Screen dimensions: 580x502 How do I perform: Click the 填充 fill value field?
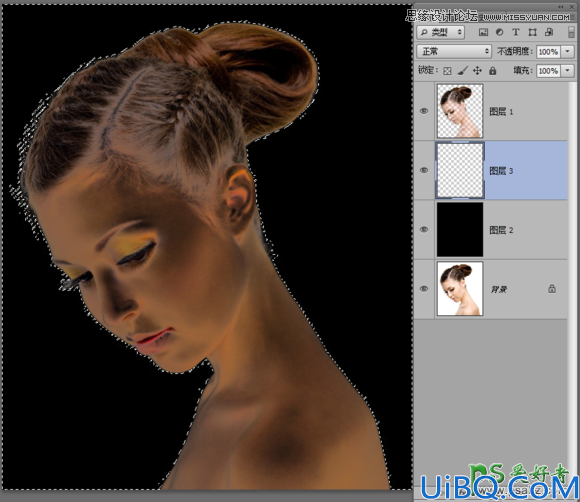click(548, 71)
